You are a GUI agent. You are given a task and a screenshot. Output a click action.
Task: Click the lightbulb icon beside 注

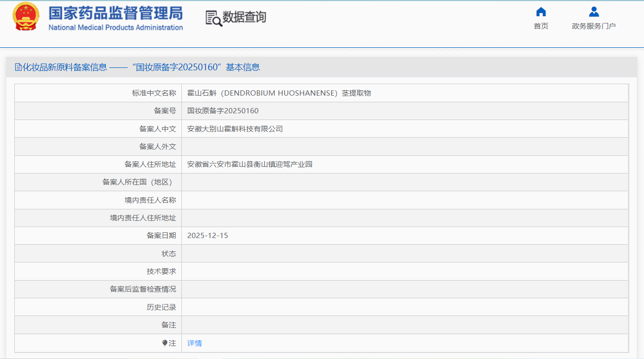click(x=165, y=343)
